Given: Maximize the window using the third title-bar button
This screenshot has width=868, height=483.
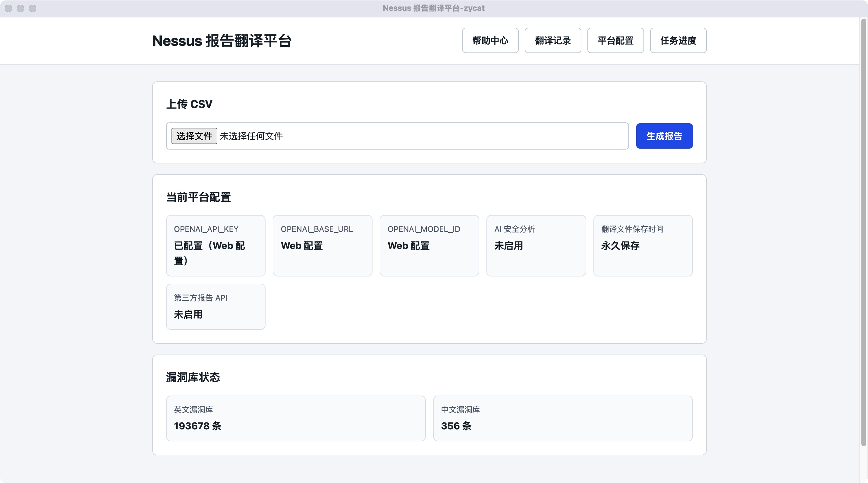Looking at the screenshot, I should click(x=33, y=8).
